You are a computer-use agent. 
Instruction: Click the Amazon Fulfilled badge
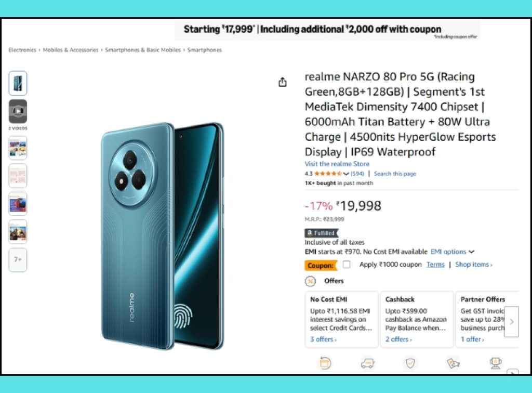pyautogui.click(x=321, y=233)
